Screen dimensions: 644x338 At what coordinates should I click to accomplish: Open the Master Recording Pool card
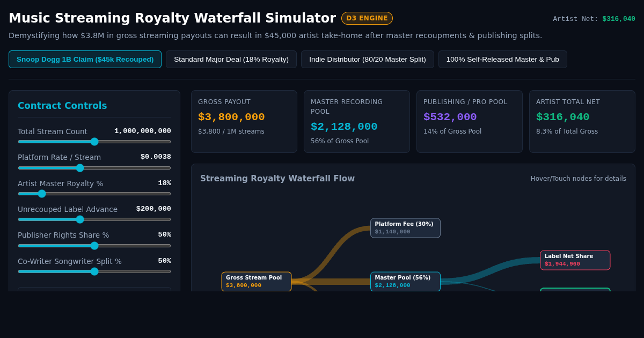[x=357, y=121]
